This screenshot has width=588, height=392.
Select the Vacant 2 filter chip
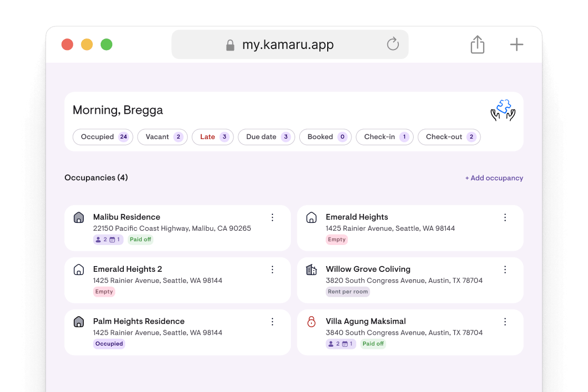click(162, 137)
